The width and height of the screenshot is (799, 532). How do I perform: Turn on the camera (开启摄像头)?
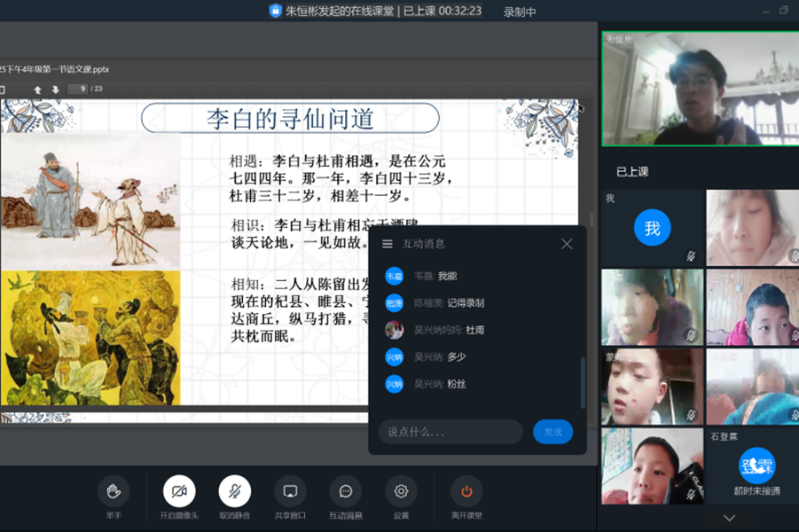click(x=179, y=491)
